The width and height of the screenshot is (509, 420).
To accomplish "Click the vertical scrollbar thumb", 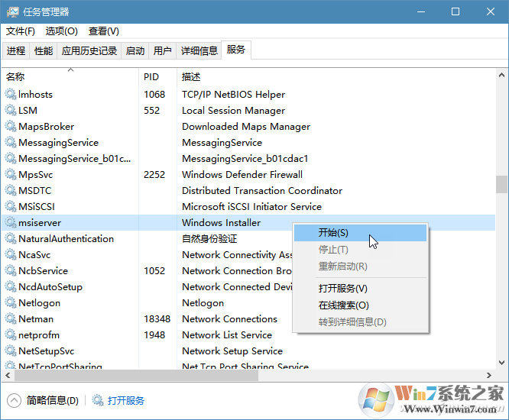I will (x=501, y=185).
